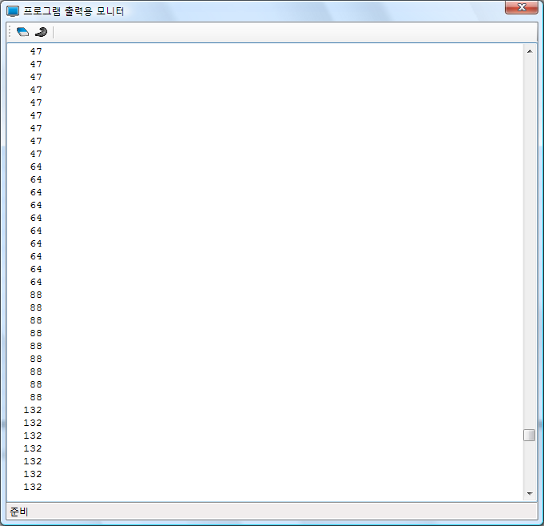Click the toolbar's dotted grip handle
This screenshot has height=526, width=544.
point(10,32)
